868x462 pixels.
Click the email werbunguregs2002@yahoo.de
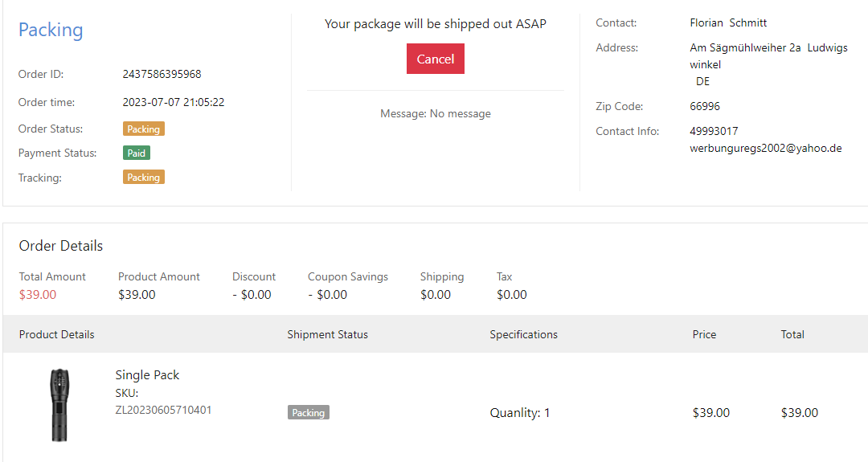(765, 148)
